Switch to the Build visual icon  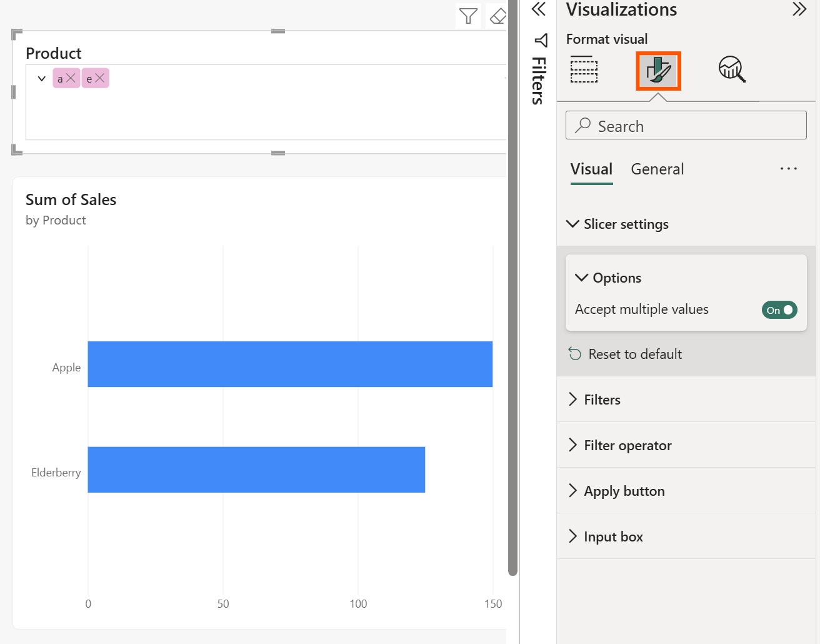[x=584, y=70]
